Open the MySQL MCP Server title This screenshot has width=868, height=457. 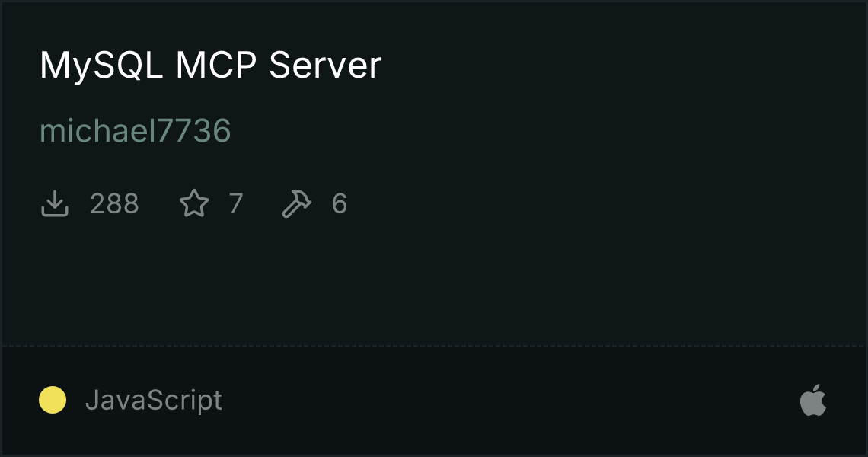tap(210, 66)
